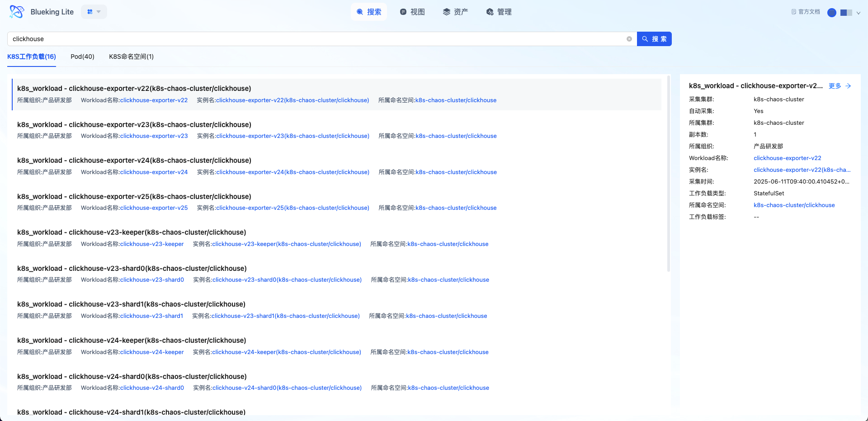Click the detail panel title k8s_workload - clickhouse-exporter-v2...
Image resolution: width=868 pixels, height=421 pixels.
click(756, 86)
